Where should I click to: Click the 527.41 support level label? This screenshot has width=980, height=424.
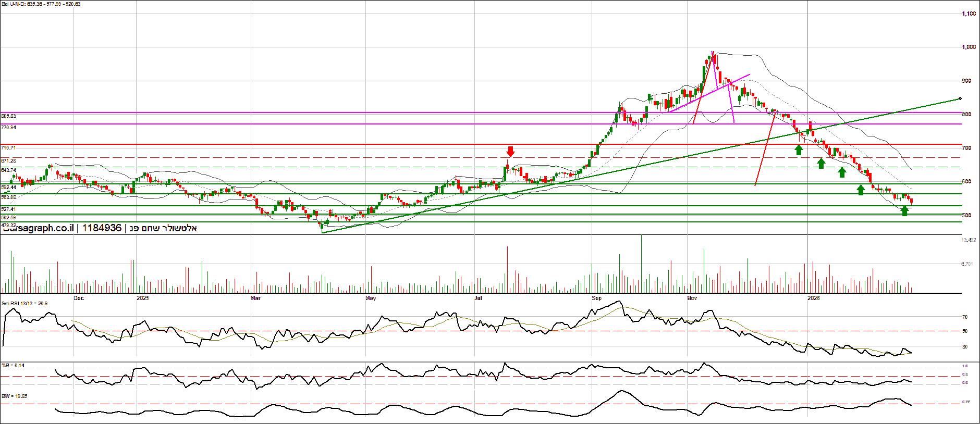point(8,209)
